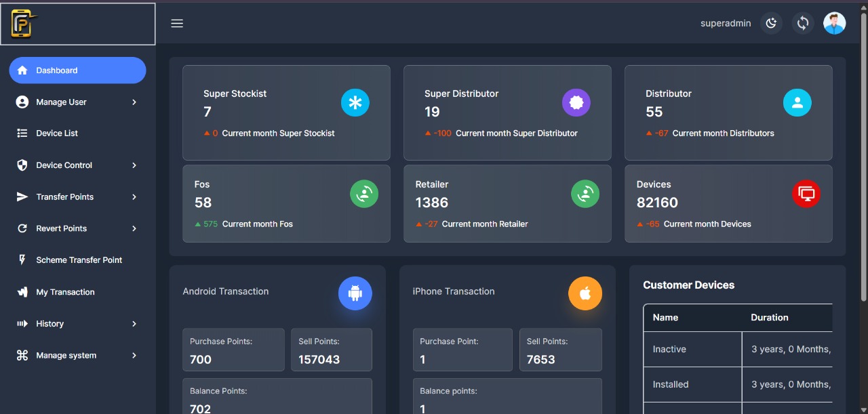This screenshot has width=868, height=414.
Task: Click the Distributor count 55
Action: [654, 112]
